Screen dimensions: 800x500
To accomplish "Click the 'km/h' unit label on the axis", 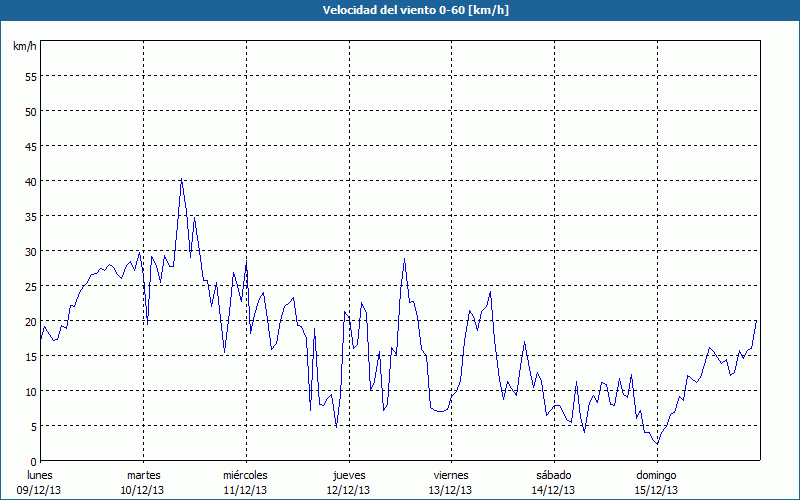I will [x=24, y=47].
